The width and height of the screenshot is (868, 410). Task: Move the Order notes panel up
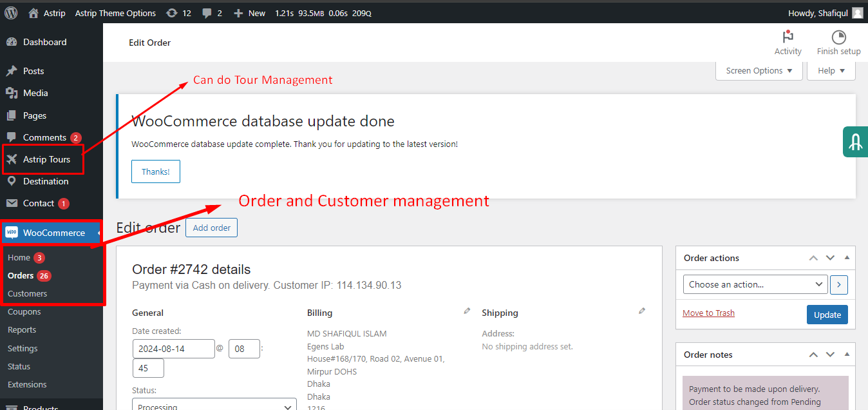tap(813, 355)
